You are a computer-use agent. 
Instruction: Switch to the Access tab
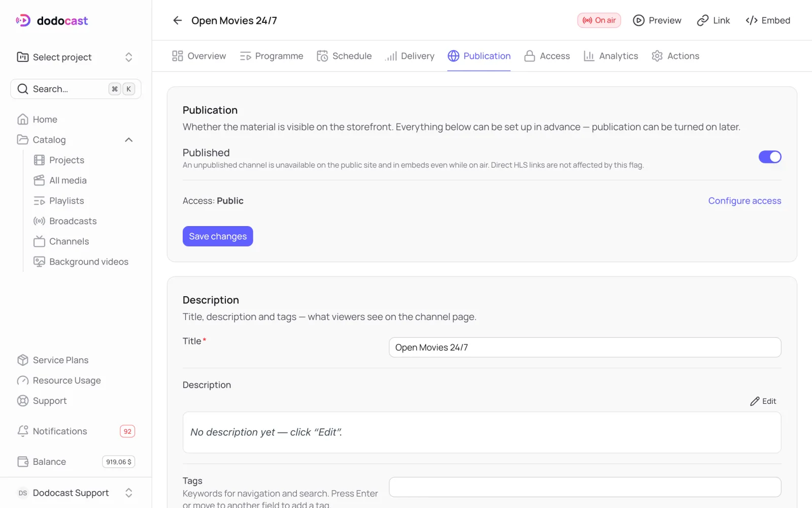click(x=547, y=56)
